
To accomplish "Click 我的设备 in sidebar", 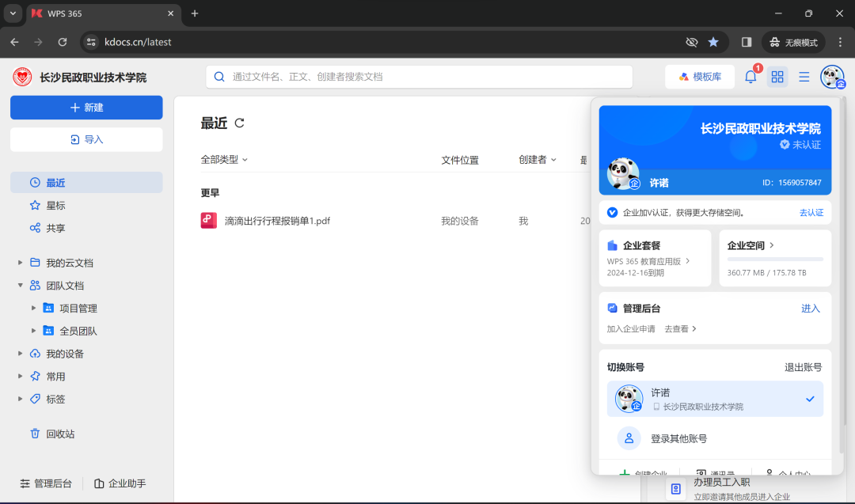I will pyautogui.click(x=65, y=354).
